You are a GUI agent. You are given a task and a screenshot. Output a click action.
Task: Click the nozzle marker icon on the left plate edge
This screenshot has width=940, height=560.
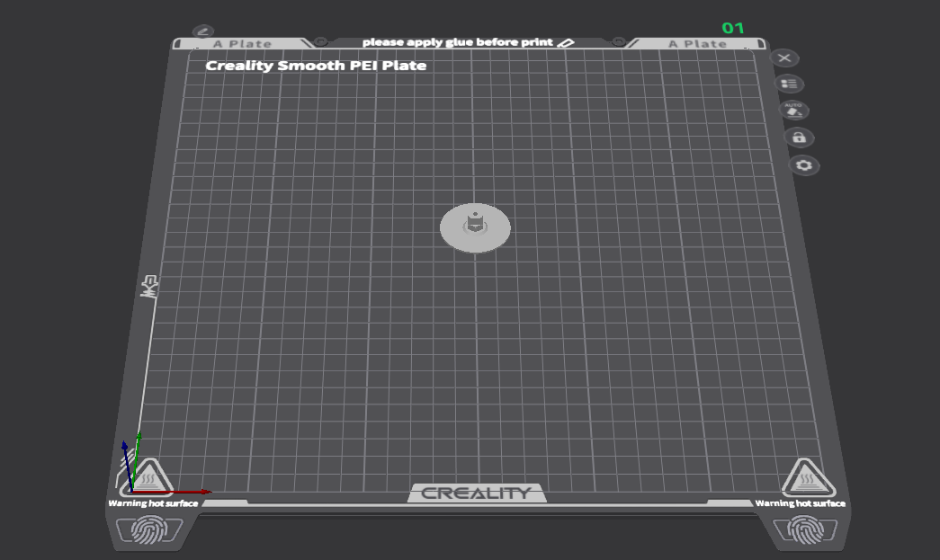click(x=149, y=287)
